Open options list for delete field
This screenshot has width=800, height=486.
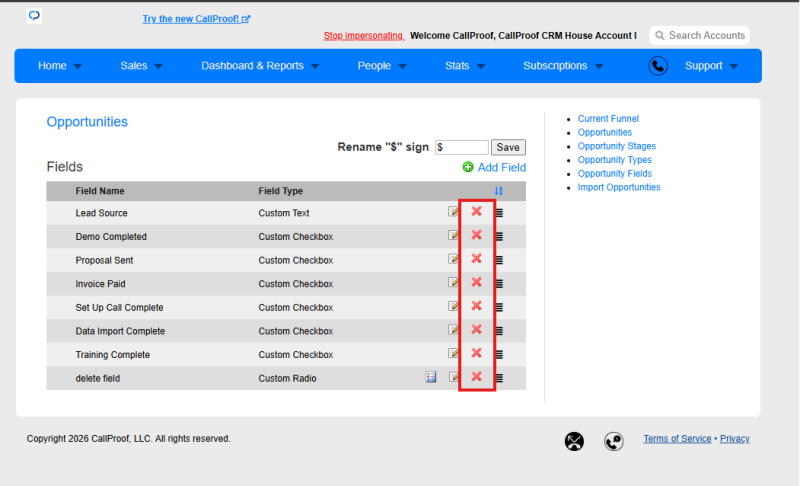(x=431, y=377)
